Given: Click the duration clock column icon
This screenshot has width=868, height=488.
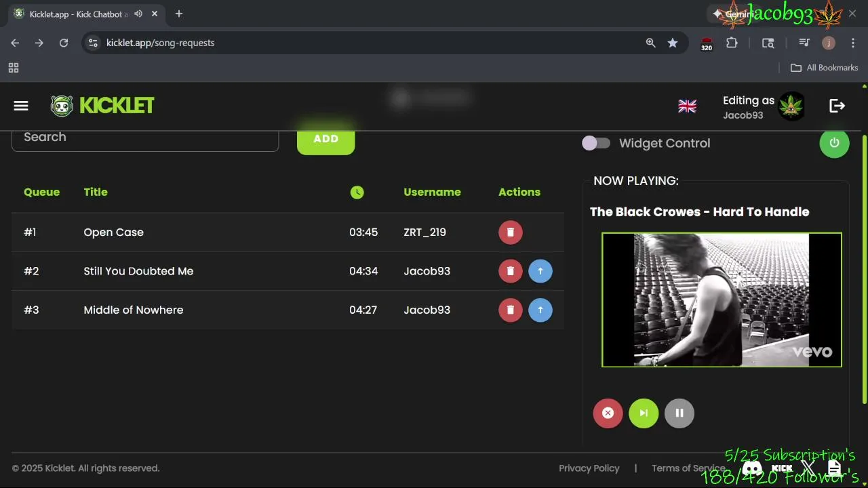Looking at the screenshot, I should click(x=357, y=192).
